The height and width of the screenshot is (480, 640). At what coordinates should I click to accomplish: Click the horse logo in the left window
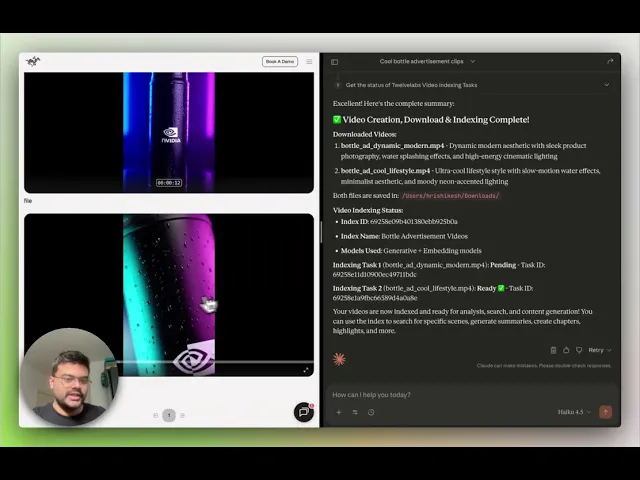33,61
